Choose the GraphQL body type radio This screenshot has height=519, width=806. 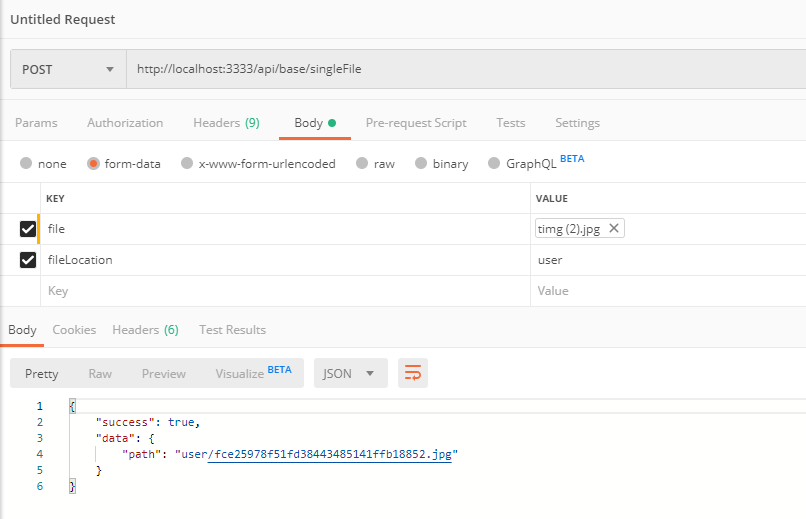click(x=494, y=163)
